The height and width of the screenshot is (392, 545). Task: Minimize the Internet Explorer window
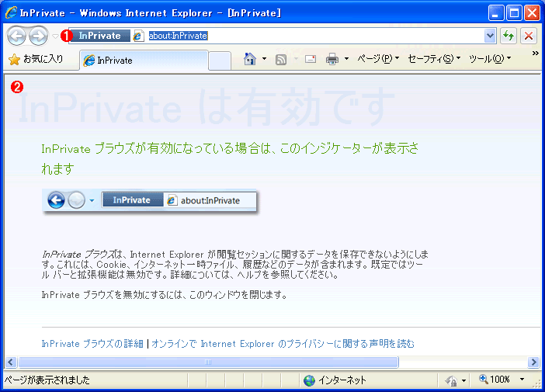[496, 13]
